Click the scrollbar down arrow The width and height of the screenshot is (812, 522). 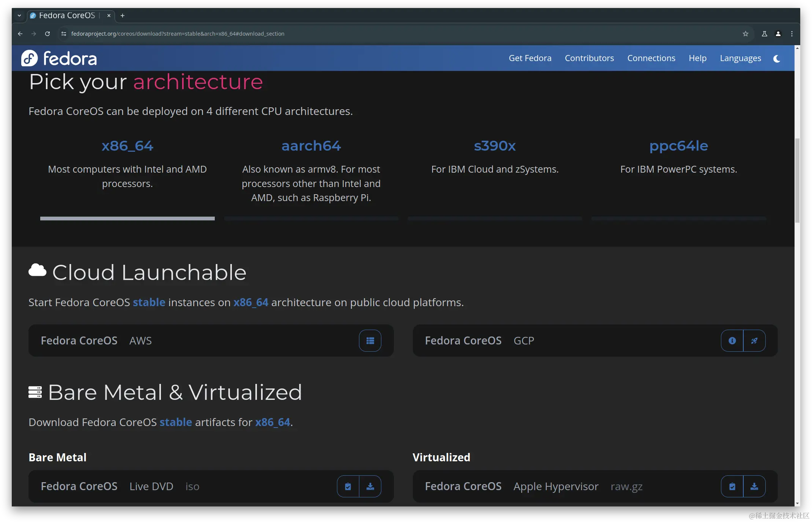point(797,503)
